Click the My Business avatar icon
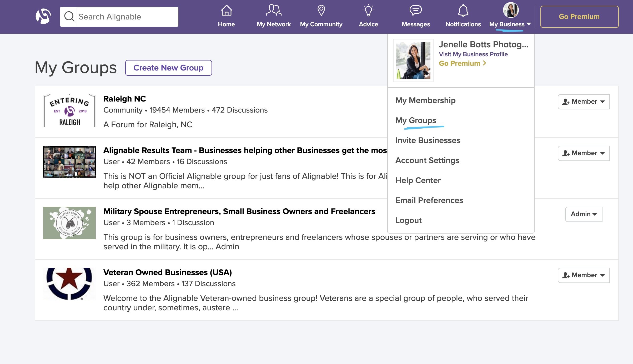The width and height of the screenshot is (633, 364). pyautogui.click(x=511, y=10)
